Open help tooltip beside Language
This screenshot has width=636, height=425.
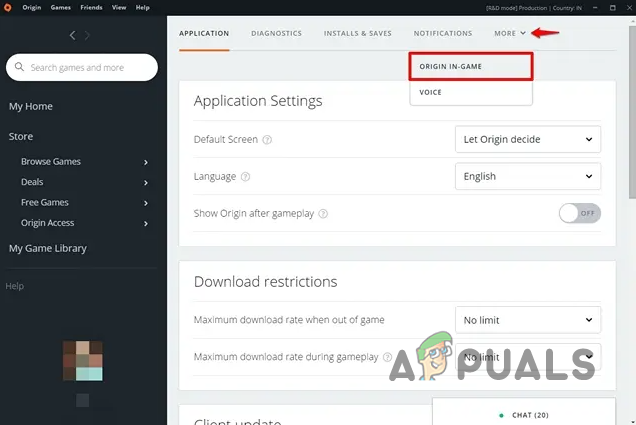coord(245,177)
